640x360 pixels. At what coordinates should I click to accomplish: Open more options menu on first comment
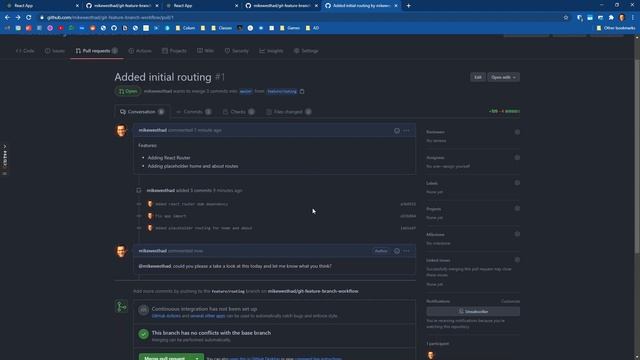point(407,131)
